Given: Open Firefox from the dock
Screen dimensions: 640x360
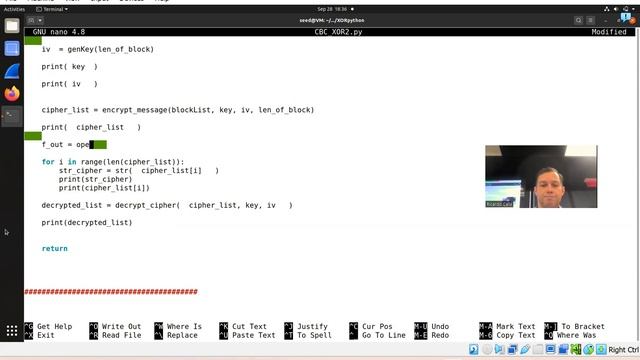Looking at the screenshot, I should click(12, 93).
